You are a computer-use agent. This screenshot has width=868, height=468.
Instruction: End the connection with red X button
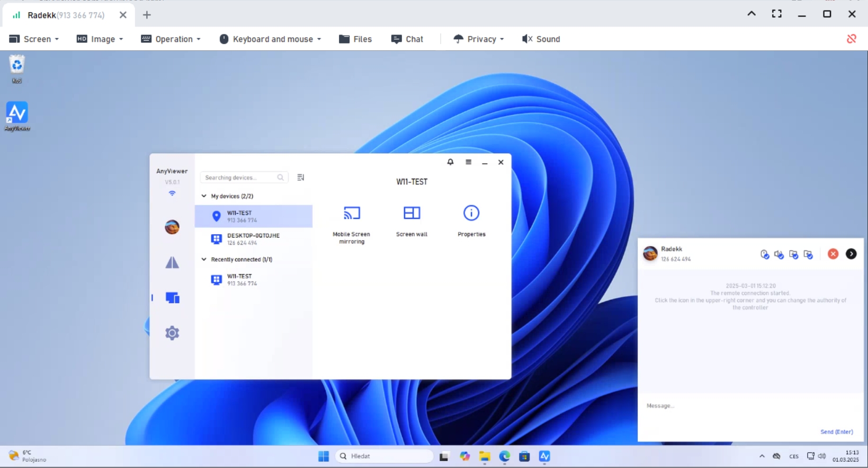pyautogui.click(x=833, y=254)
